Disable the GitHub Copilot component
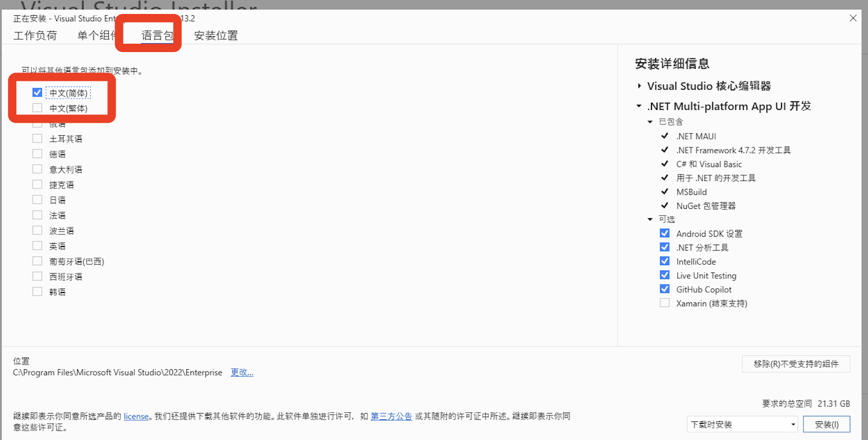 coord(664,289)
